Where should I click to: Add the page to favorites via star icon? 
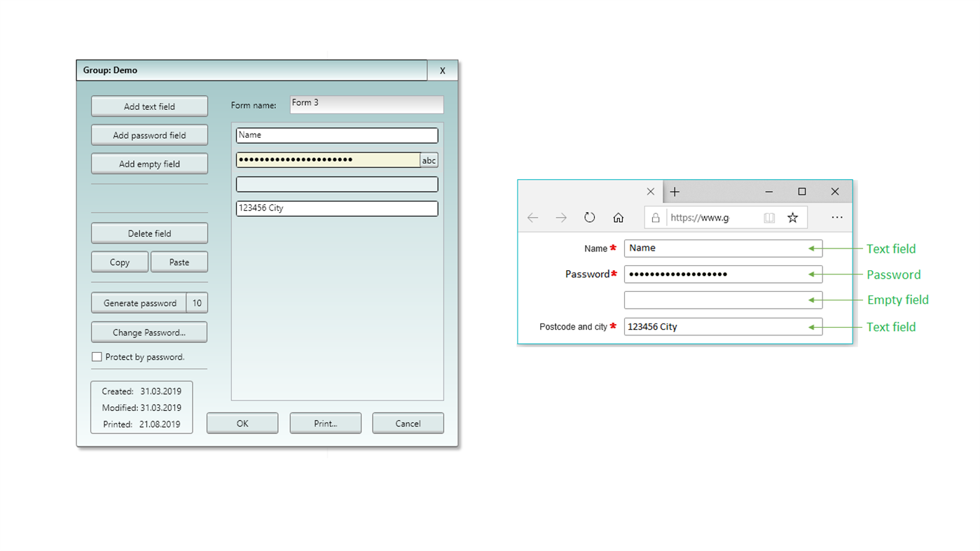pyautogui.click(x=792, y=217)
